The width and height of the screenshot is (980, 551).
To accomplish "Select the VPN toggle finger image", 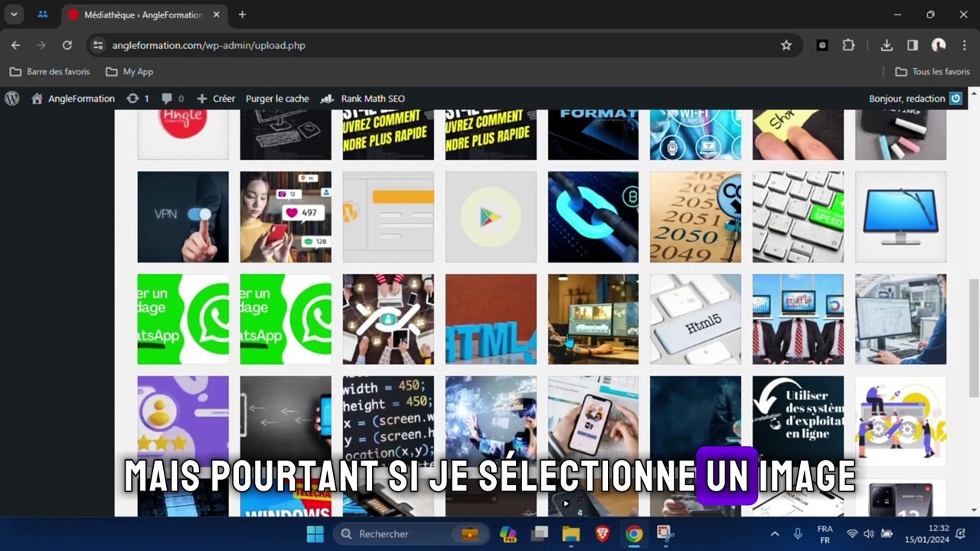I will [183, 217].
